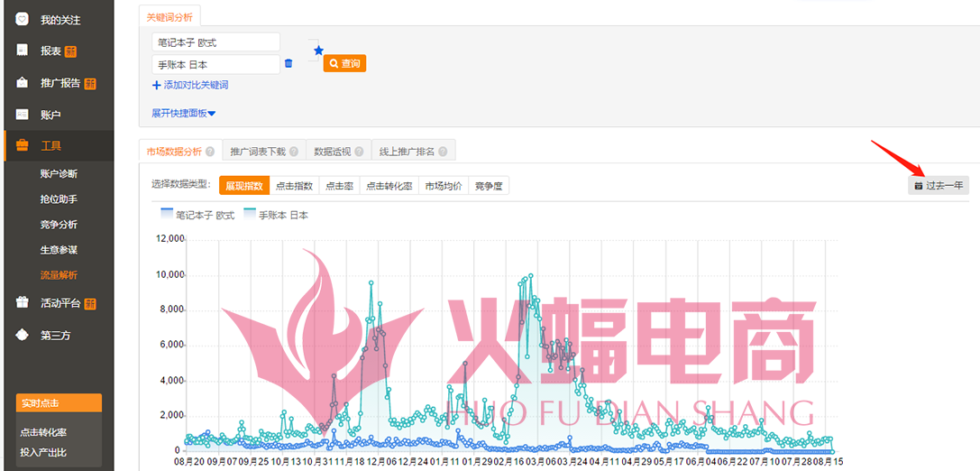Screen dimensions: 980x471
Task: Select 市场均价 data type
Action: pyautogui.click(x=444, y=185)
